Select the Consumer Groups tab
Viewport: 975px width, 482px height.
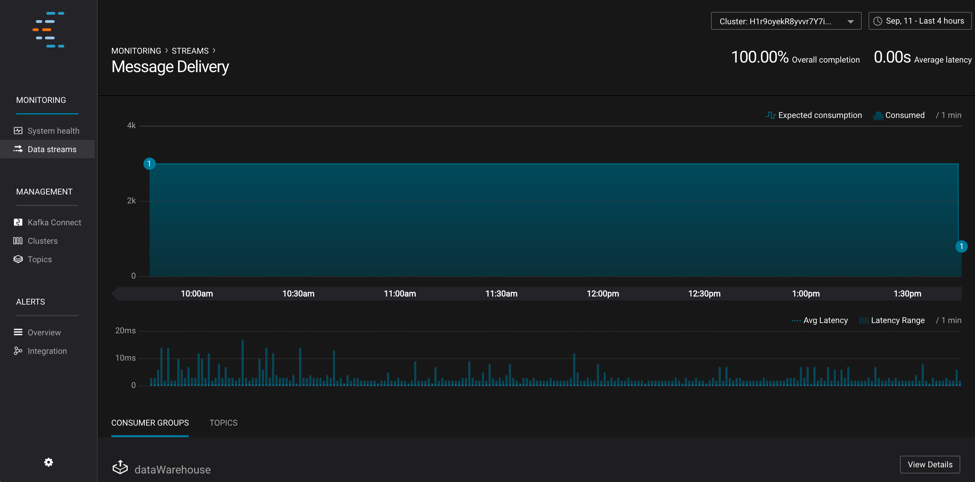pyautogui.click(x=150, y=423)
